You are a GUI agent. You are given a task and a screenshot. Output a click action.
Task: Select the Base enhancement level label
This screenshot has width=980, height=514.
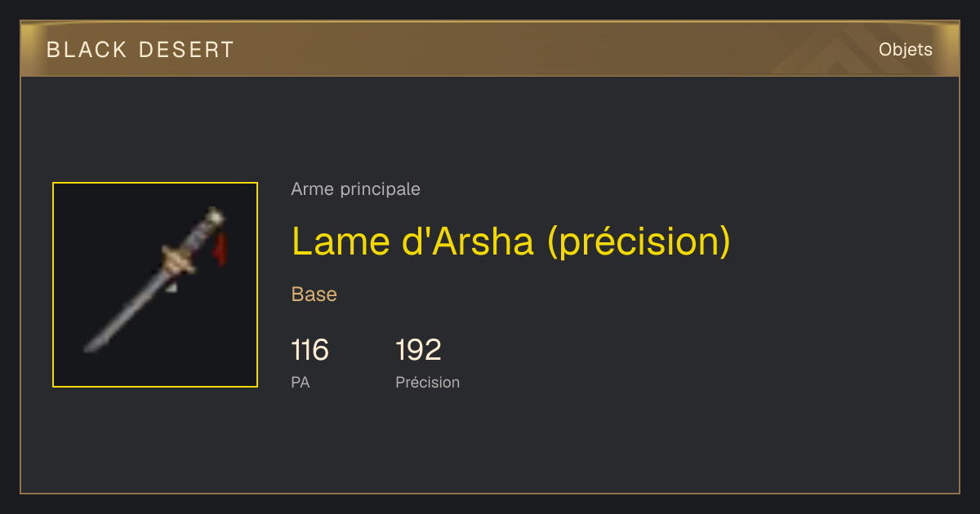click(x=314, y=295)
